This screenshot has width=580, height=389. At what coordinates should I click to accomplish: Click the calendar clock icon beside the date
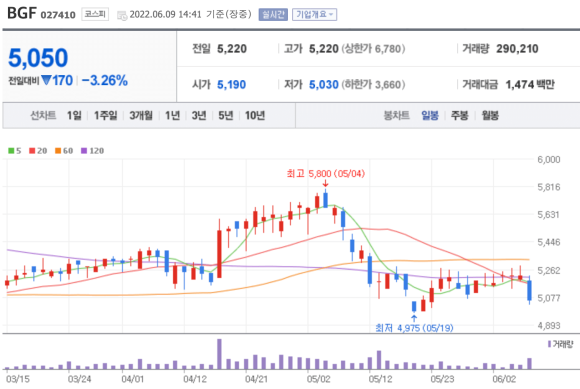122,16
